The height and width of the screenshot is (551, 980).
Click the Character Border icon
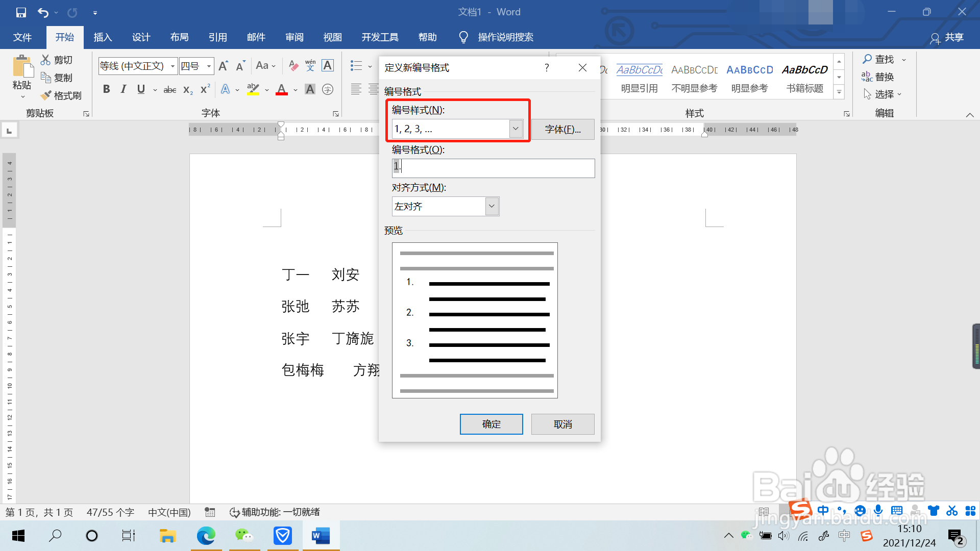tap(328, 65)
